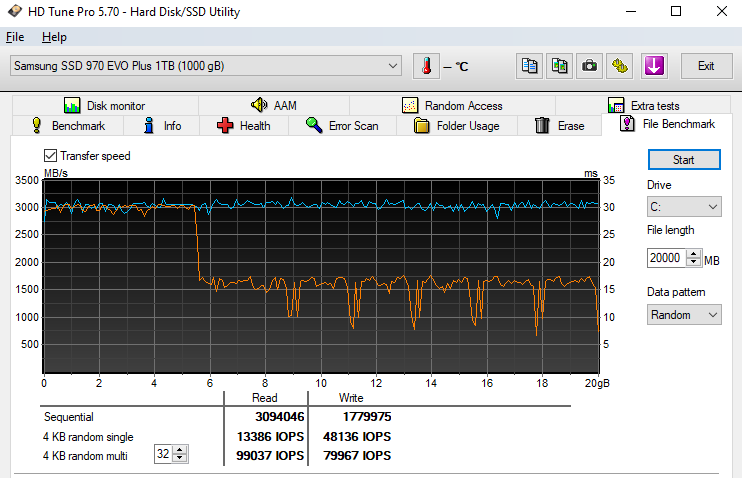Click the Sequential write value 1779975
742x478 pixels.
(367, 416)
